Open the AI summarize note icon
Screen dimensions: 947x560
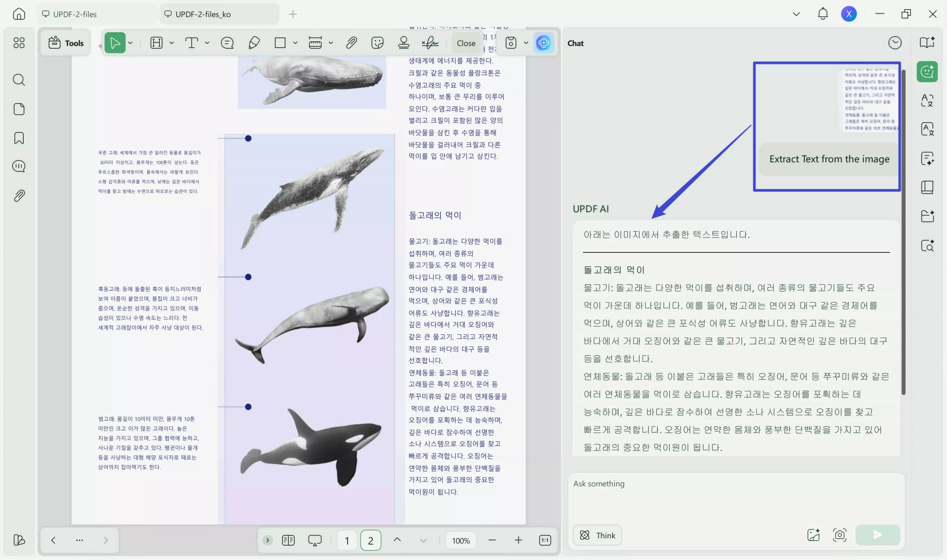(927, 159)
